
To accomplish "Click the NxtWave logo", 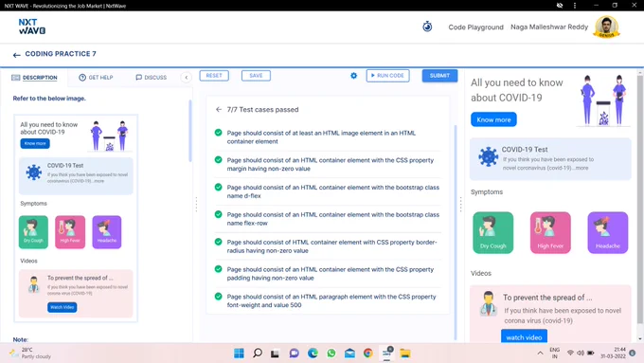I will [x=32, y=27].
